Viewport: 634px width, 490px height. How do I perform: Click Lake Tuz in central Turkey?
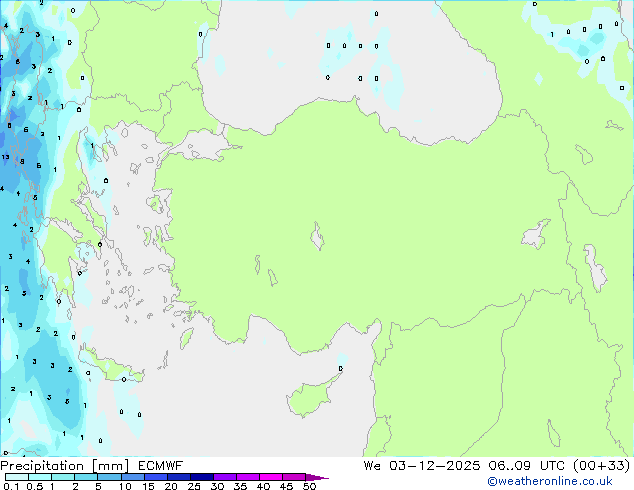coord(317,236)
